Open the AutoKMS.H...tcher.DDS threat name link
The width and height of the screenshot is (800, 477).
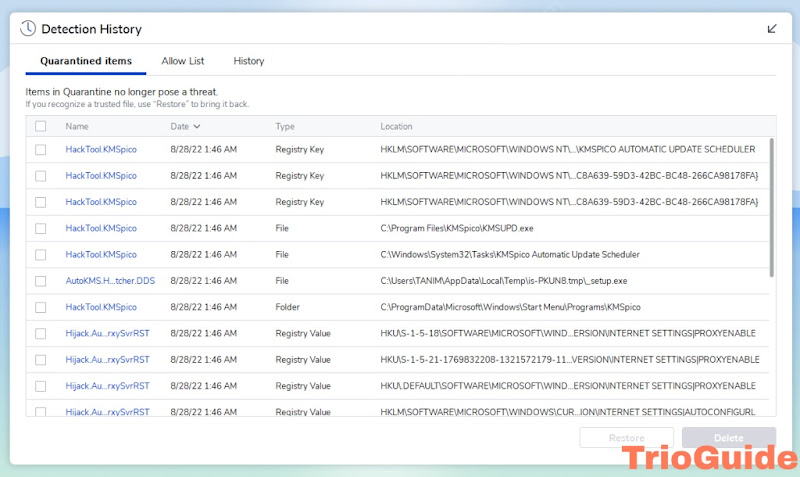pyautogui.click(x=110, y=281)
